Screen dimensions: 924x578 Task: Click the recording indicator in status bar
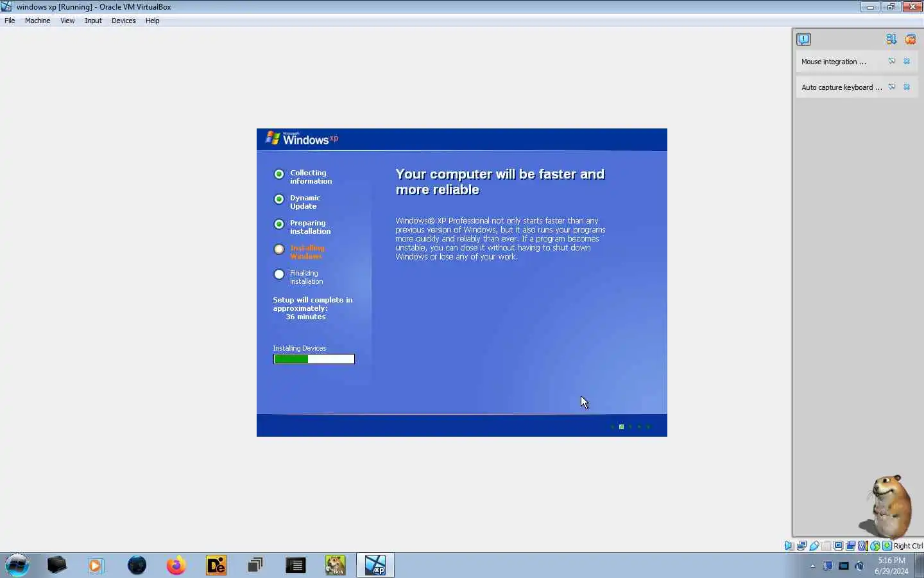850,546
